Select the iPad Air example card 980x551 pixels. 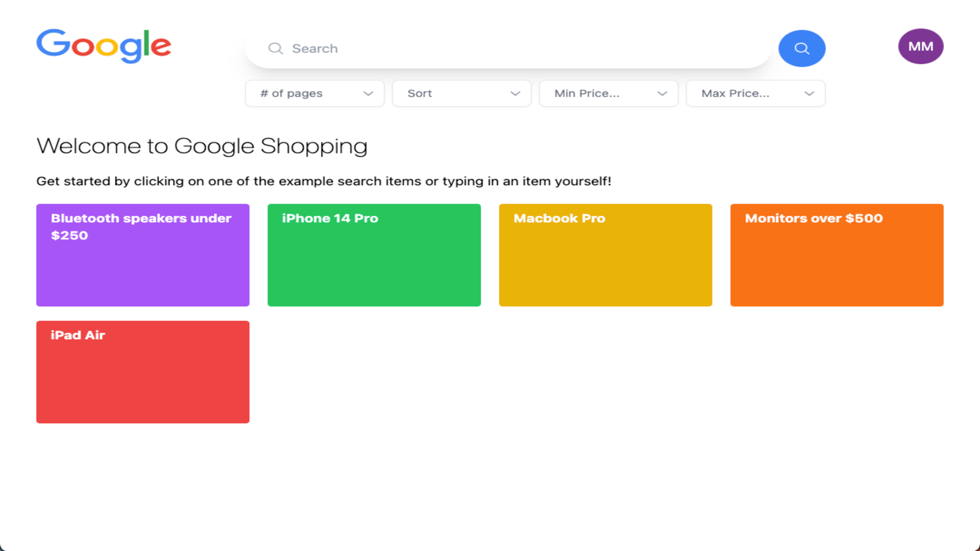(x=143, y=372)
